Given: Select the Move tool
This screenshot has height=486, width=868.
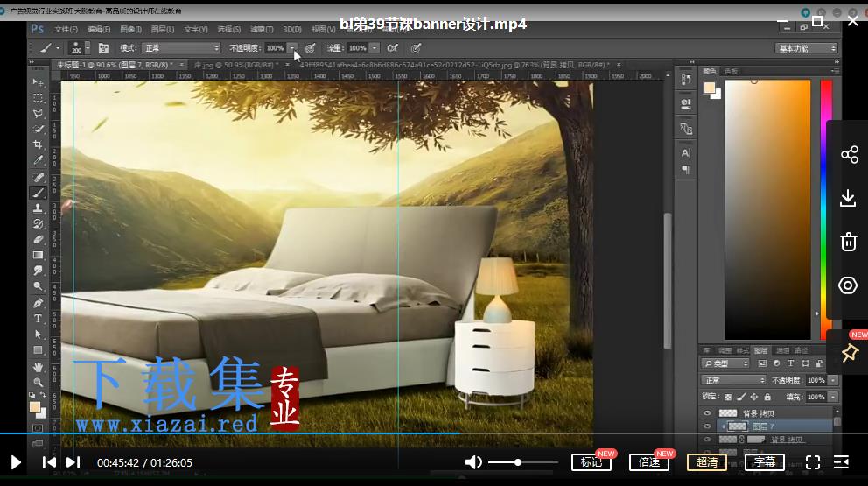Looking at the screenshot, I should 38,82.
